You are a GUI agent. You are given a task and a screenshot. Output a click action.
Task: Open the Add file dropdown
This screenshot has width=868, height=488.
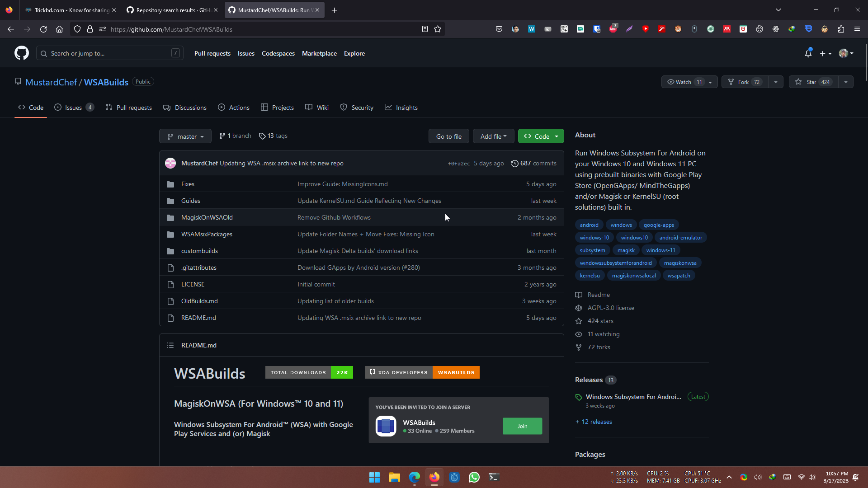493,136
